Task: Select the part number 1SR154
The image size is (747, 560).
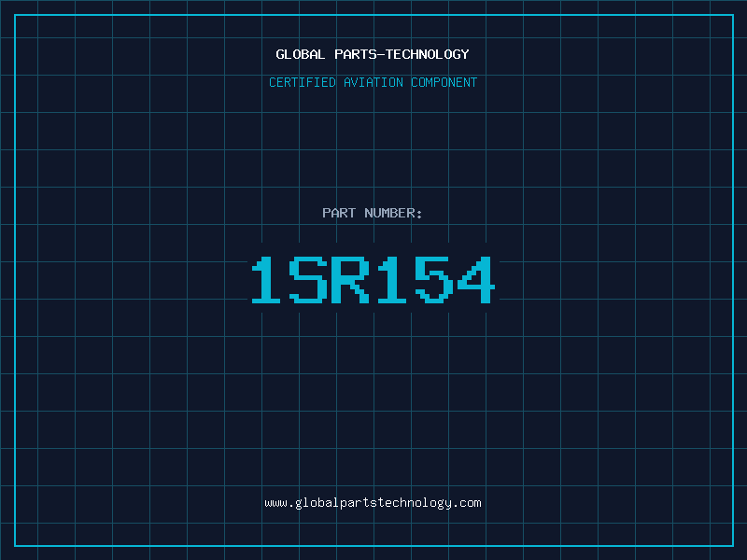Action: (x=373, y=279)
